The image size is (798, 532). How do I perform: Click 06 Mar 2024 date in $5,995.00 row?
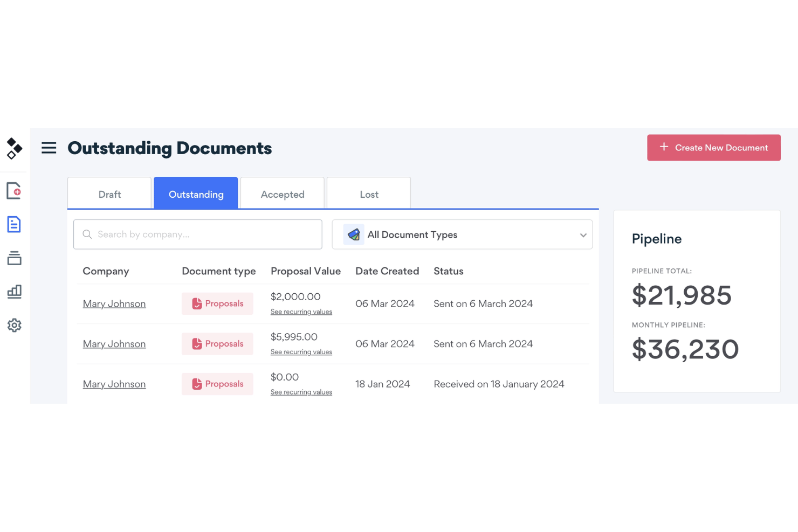point(385,344)
